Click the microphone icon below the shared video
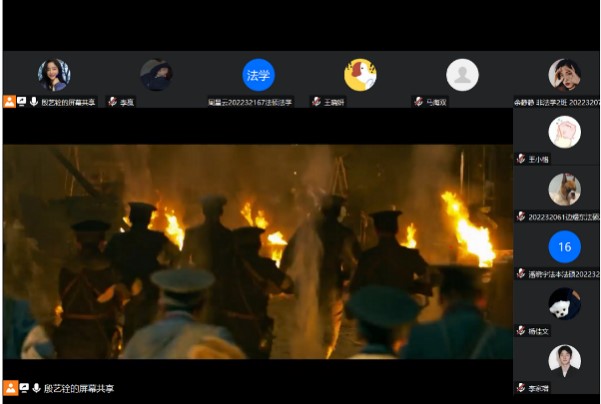601x404 pixels. click(x=36, y=388)
